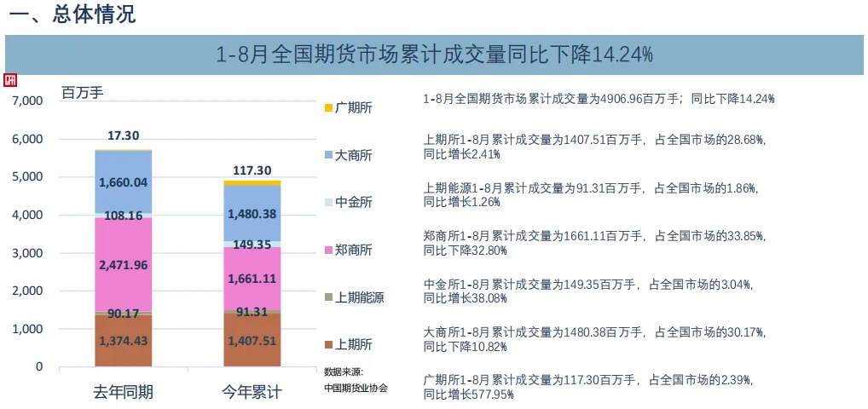Click the 1,407.51 brown segment in 今年累计
868x409 pixels.
pos(252,340)
